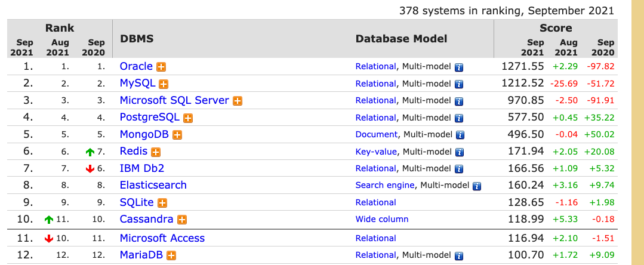The width and height of the screenshot is (644, 265).
Task: Click the info icon in the MariaDB row
Action: click(459, 256)
